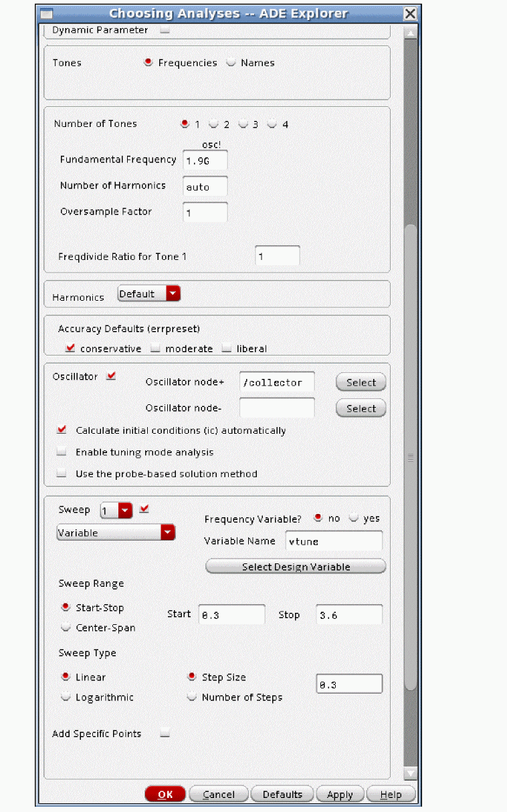Select Center-Span sweep range
This screenshot has height=812, width=507.
tap(66, 628)
